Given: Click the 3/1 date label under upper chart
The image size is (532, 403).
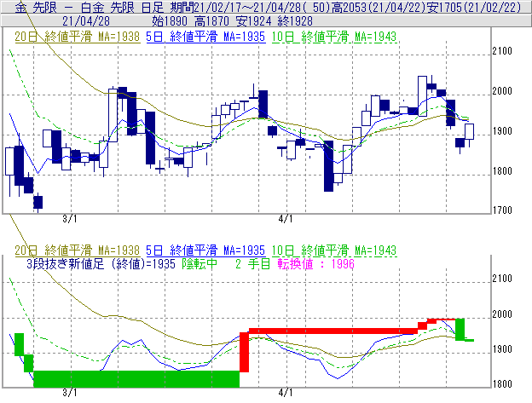Looking at the screenshot, I should pyautogui.click(x=70, y=219).
